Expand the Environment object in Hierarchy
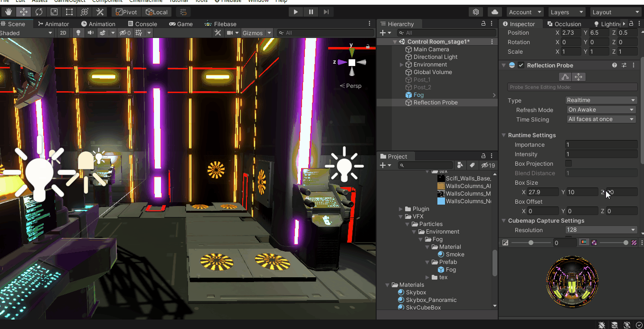This screenshot has height=329, width=644. click(402, 65)
